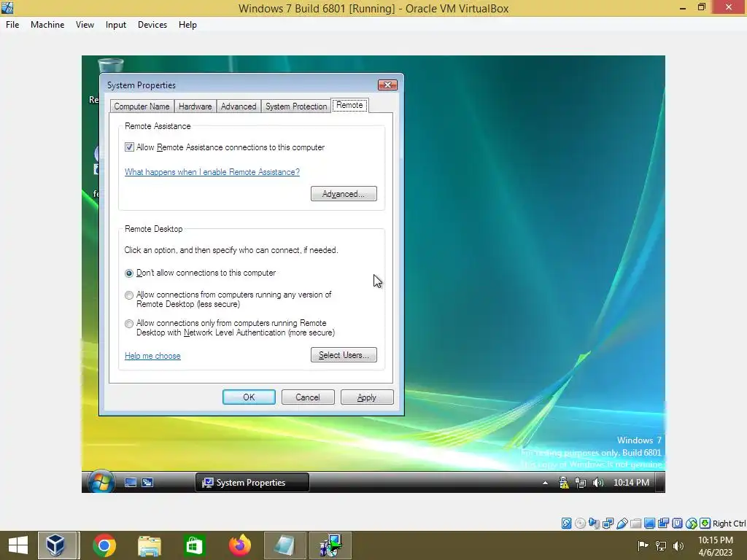
Task: Click the notepad-like app on host taskbar
Action: coord(285,545)
